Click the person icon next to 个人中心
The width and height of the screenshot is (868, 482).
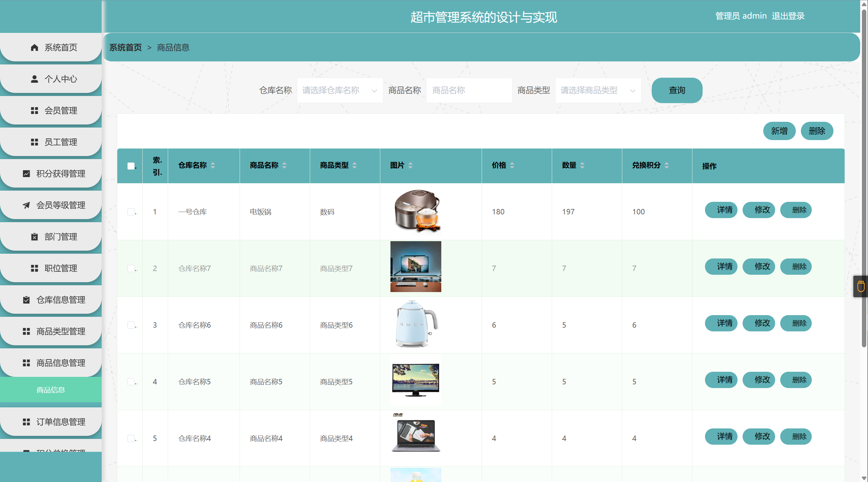34,79
